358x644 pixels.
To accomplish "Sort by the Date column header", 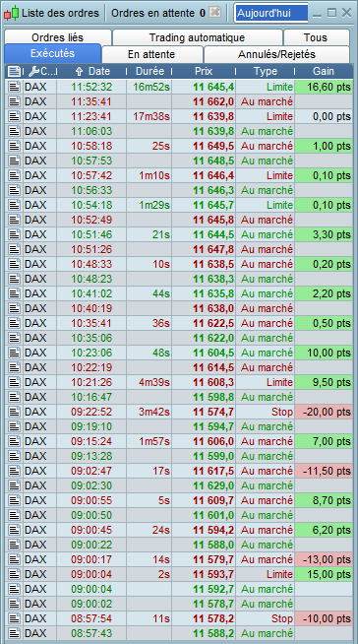I will (x=93, y=72).
